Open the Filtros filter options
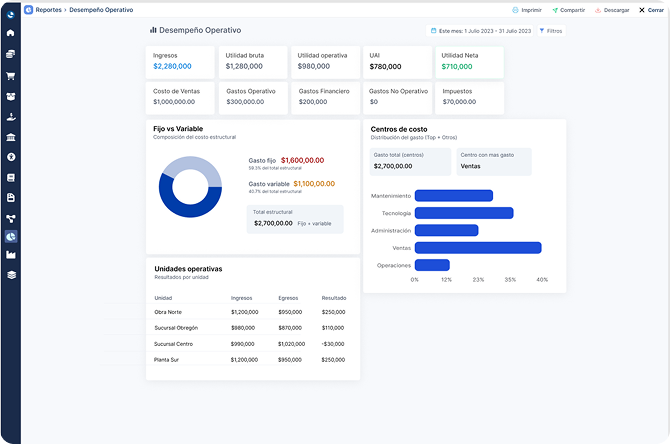This screenshot has width=670, height=444. click(x=551, y=31)
